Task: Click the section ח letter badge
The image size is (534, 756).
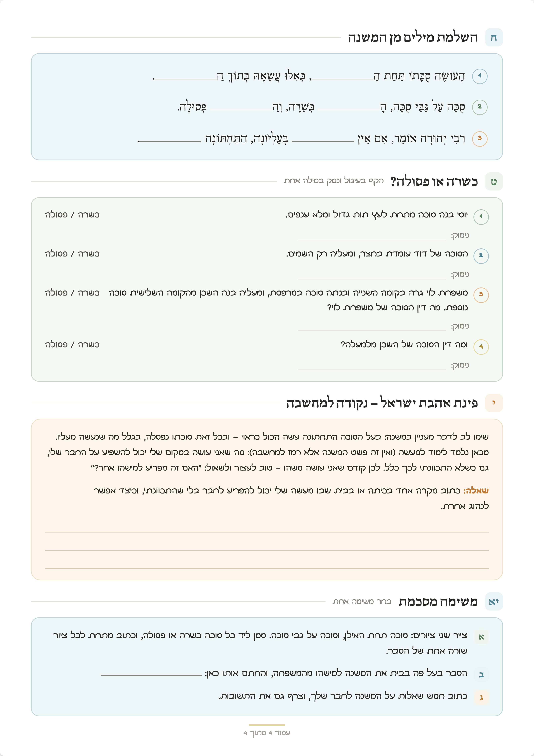Action: pos(494,38)
